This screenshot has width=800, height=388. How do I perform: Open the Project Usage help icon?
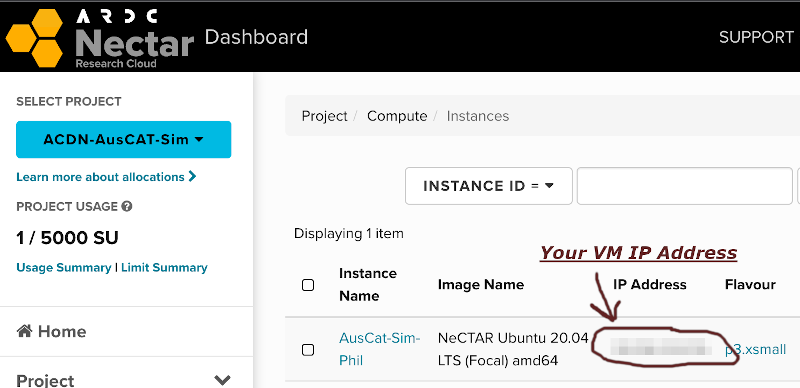(x=127, y=207)
